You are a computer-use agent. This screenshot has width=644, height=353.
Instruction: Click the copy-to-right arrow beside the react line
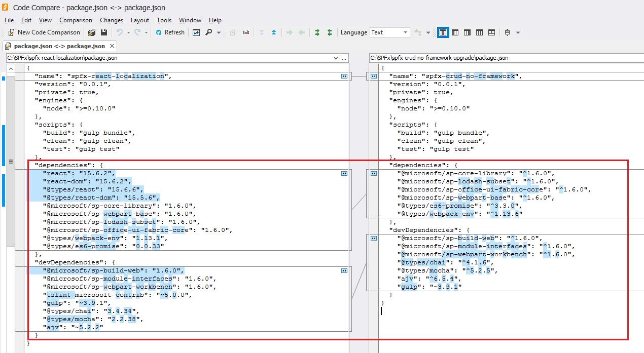click(x=344, y=173)
